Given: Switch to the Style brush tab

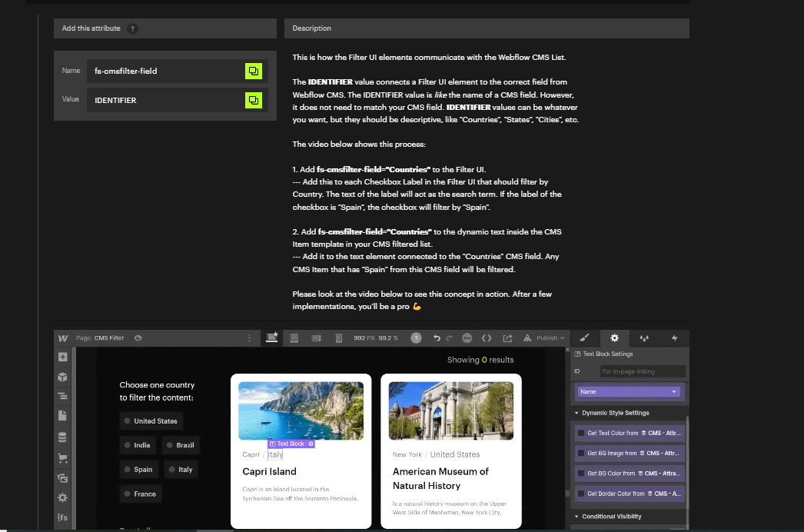Looking at the screenshot, I should (x=584, y=338).
